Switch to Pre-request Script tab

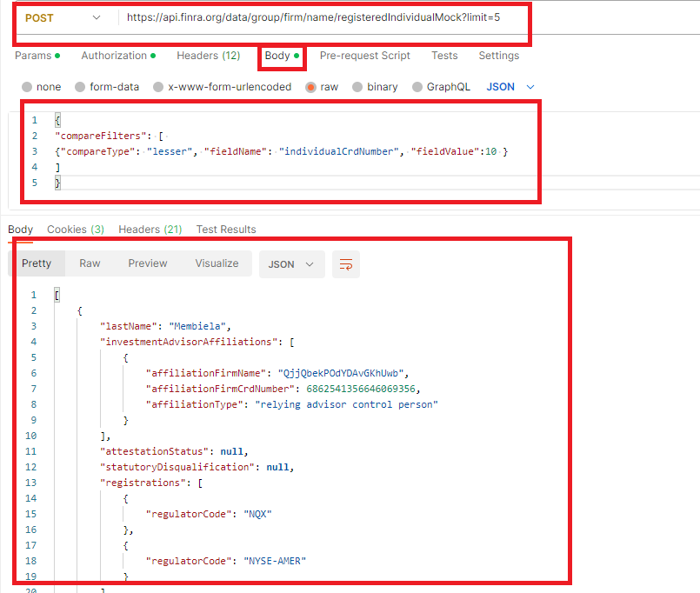[x=364, y=56]
